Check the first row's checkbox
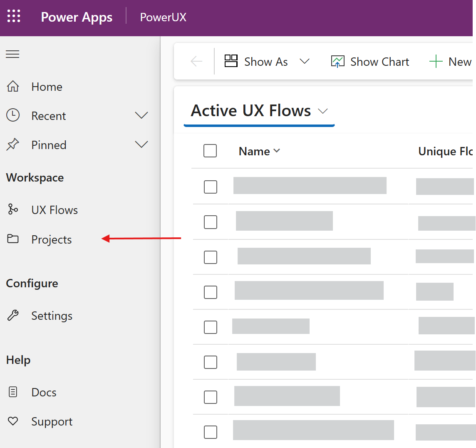Image resolution: width=476 pixels, height=448 pixels. point(211,187)
